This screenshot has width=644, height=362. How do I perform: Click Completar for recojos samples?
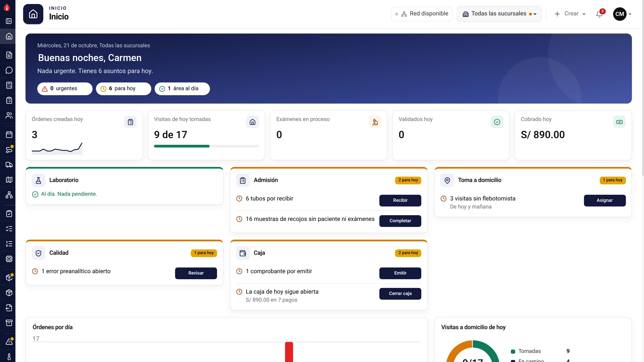[x=400, y=221]
